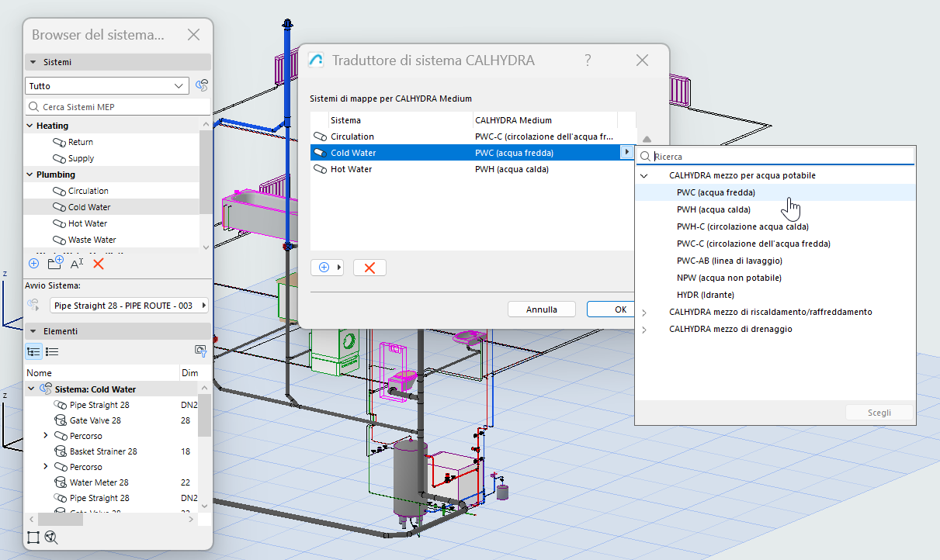Switch to hierarchical tree view mode
The image size is (940, 560).
click(x=33, y=351)
